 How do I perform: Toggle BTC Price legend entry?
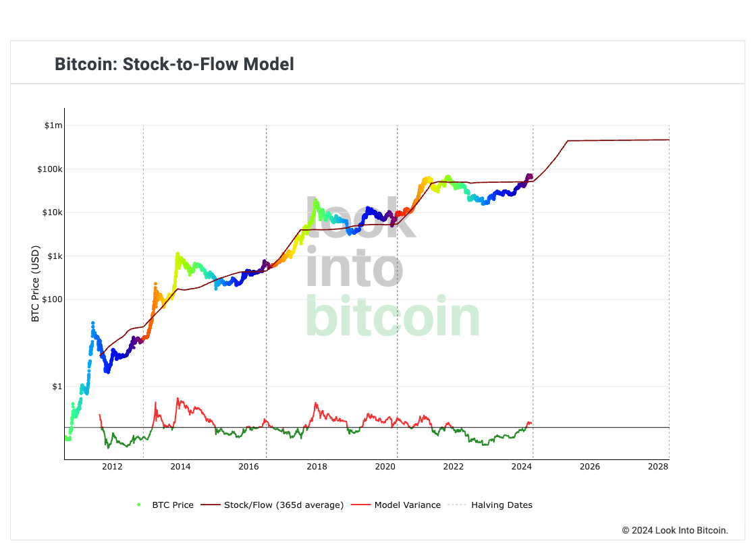(x=165, y=505)
